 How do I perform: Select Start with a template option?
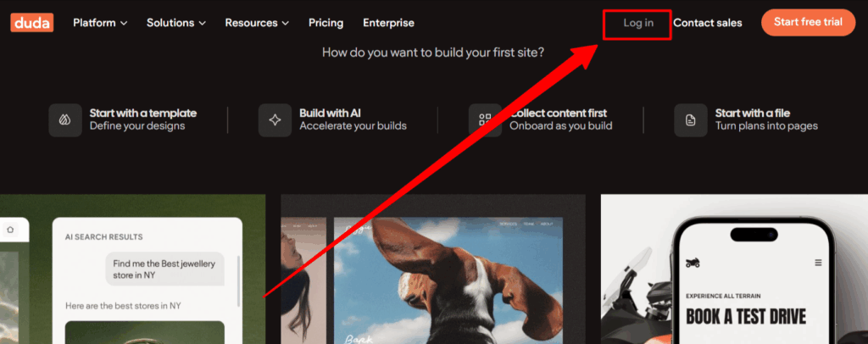pos(142,119)
